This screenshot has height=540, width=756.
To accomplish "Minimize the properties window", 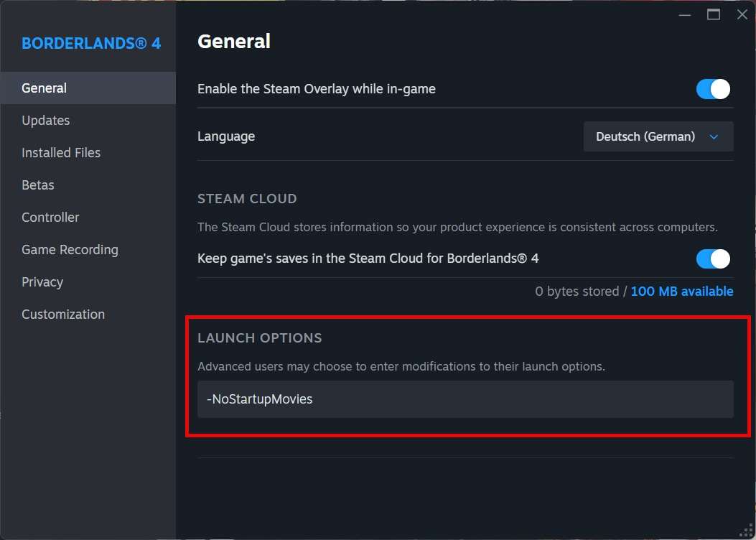I will [x=685, y=15].
